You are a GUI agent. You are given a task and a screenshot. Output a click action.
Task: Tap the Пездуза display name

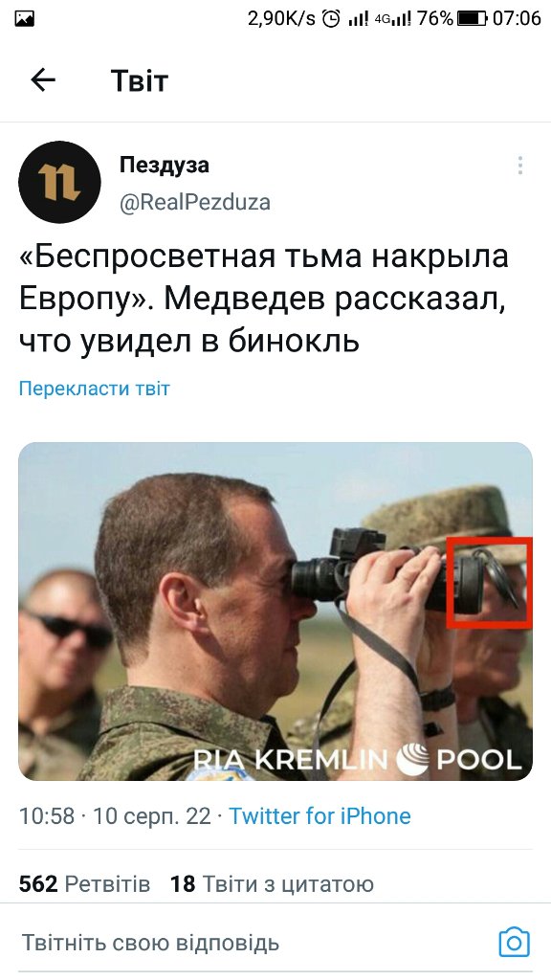tap(165, 165)
